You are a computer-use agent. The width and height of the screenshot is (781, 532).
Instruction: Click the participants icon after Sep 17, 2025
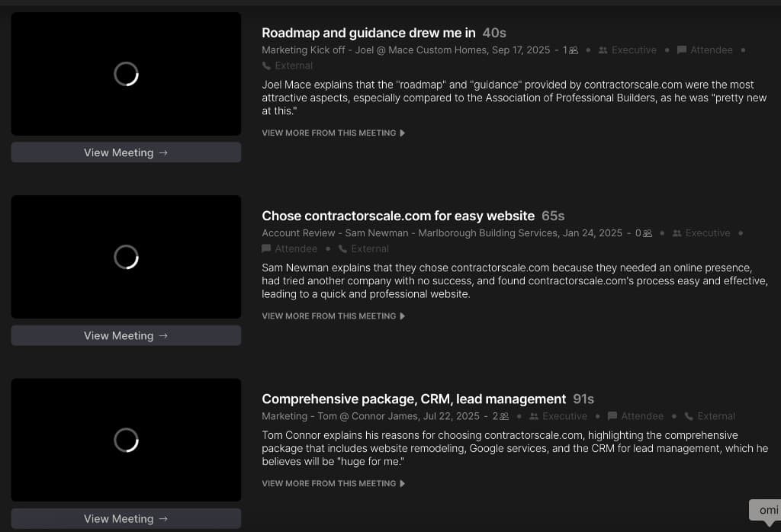(574, 50)
